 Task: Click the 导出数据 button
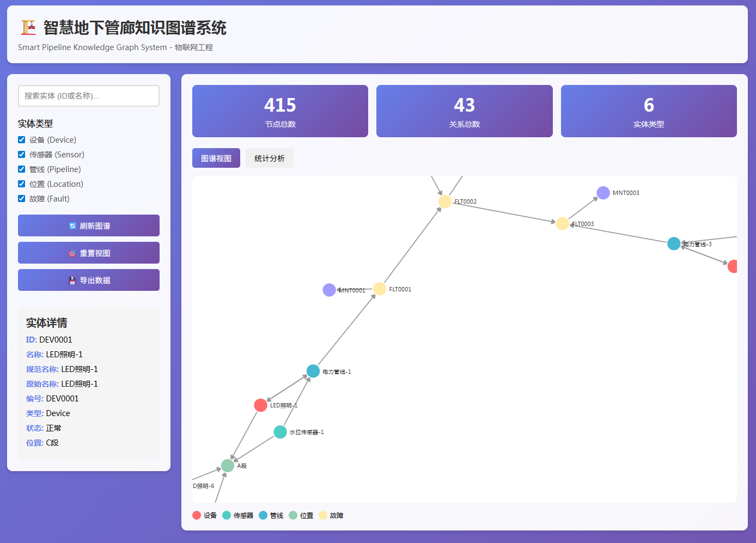(x=89, y=280)
